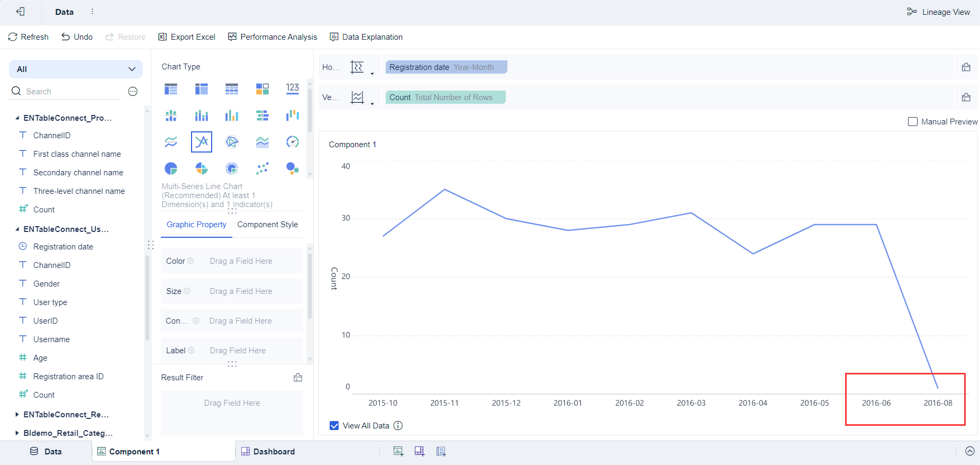The width and height of the screenshot is (980, 465).
Task: Expand the ENTableConnect_Re... table node
Action: coord(17,415)
